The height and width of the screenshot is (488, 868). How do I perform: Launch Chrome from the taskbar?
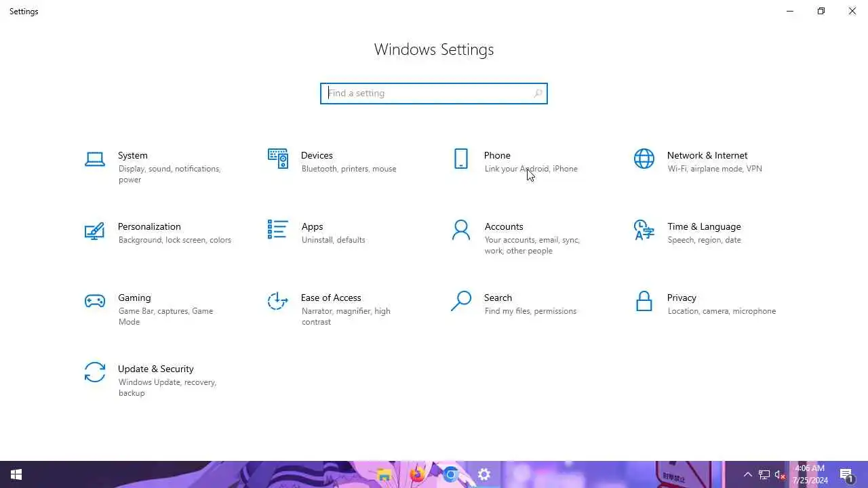click(x=450, y=474)
